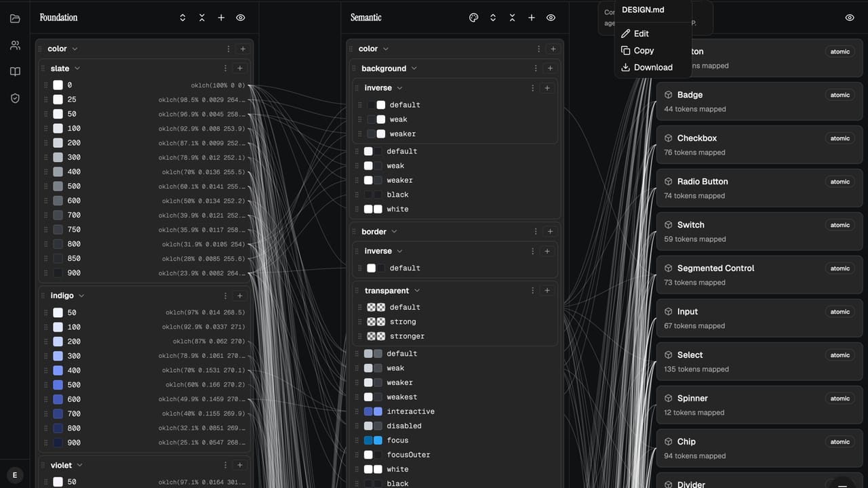The width and height of the screenshot is (868, 488).
Task: Select the focusOuter token row
Action: (456, 455)
